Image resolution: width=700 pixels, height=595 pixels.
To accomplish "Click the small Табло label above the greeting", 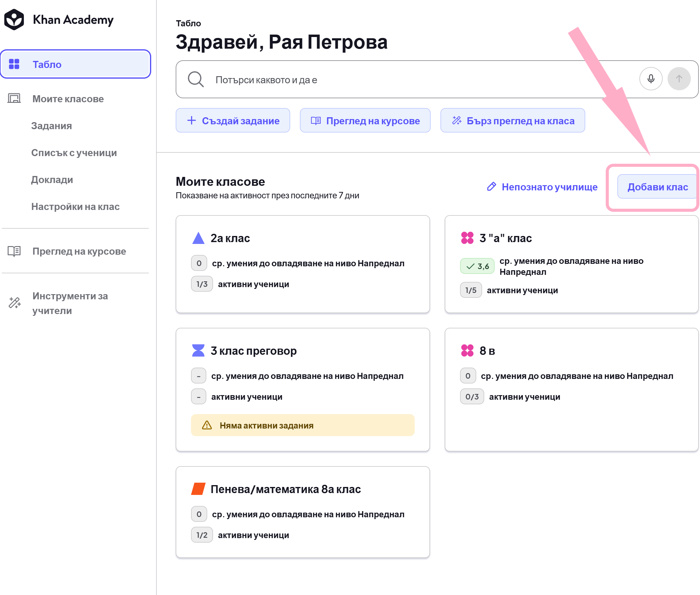I will pos(188,23).
